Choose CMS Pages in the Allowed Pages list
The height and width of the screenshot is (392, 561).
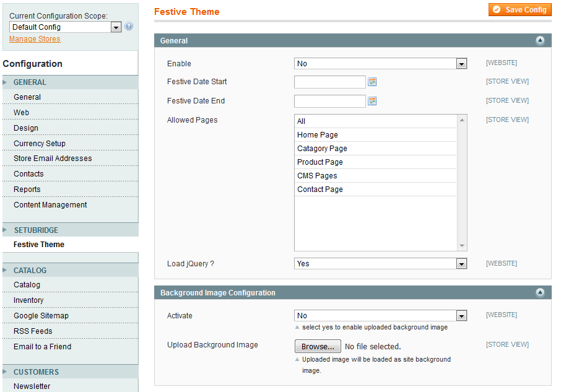(x=317, y=176)
